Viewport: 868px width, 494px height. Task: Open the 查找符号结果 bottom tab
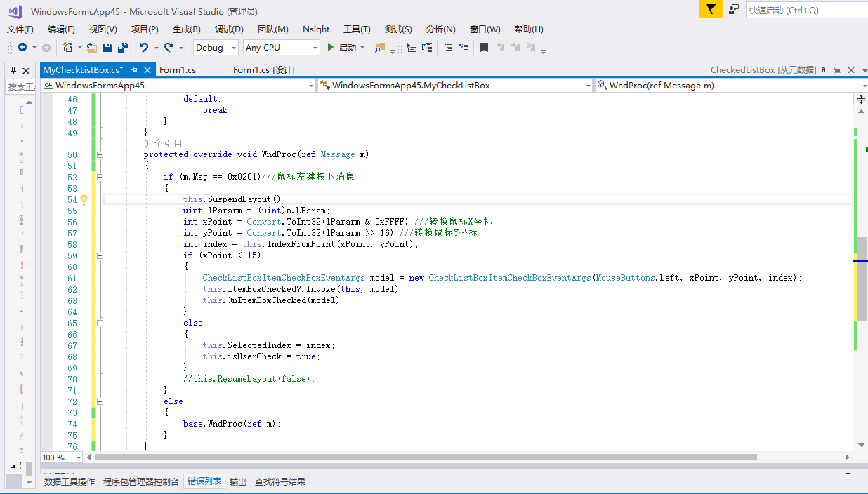point(280,481)
